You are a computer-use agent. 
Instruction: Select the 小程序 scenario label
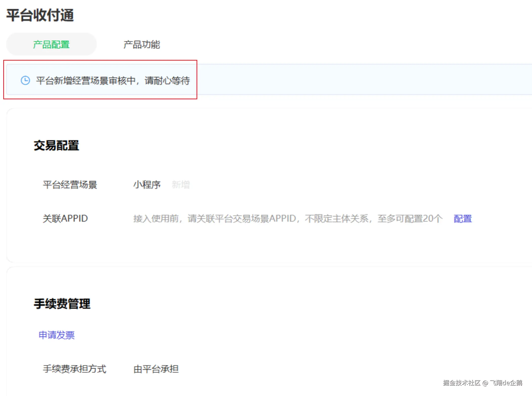pyautogui.click(x=147, y=185)
